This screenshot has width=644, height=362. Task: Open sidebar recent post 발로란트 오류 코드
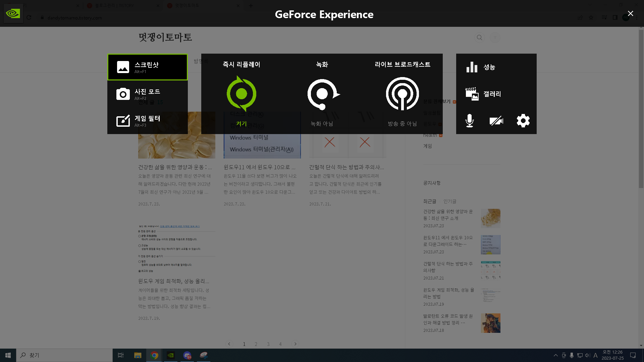click(448, 319)
